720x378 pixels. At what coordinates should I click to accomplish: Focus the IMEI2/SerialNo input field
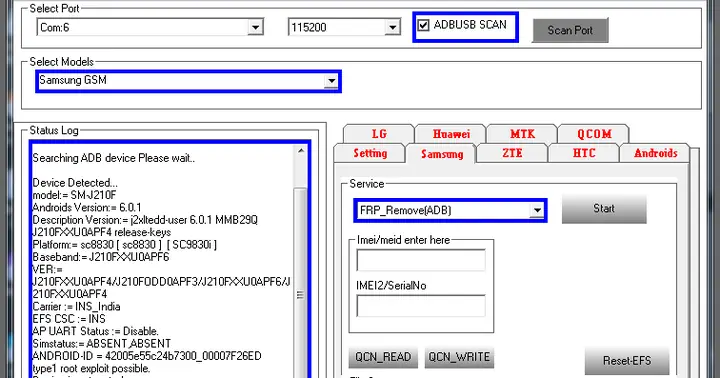coord(421,306)
